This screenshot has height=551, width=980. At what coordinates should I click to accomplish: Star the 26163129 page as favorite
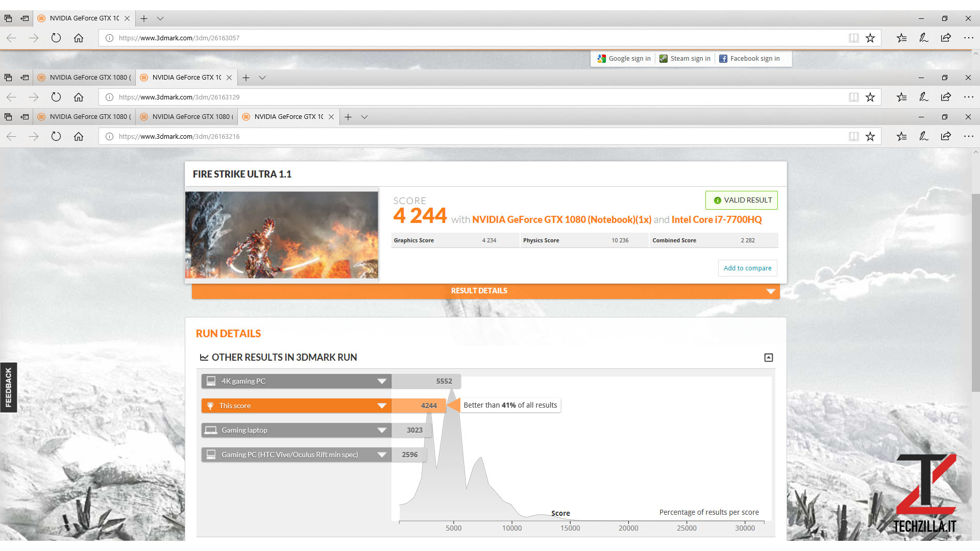[870, 97]
